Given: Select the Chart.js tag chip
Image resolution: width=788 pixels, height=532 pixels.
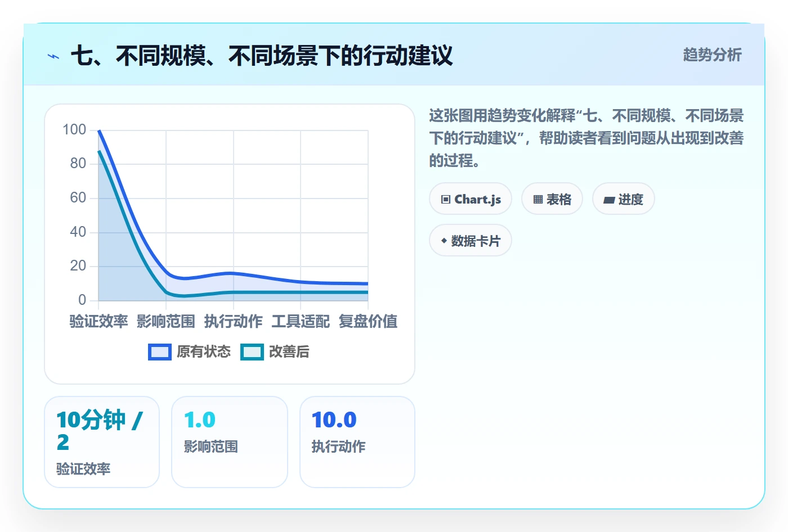Looking at the screenshot, I should pos(471,199).
